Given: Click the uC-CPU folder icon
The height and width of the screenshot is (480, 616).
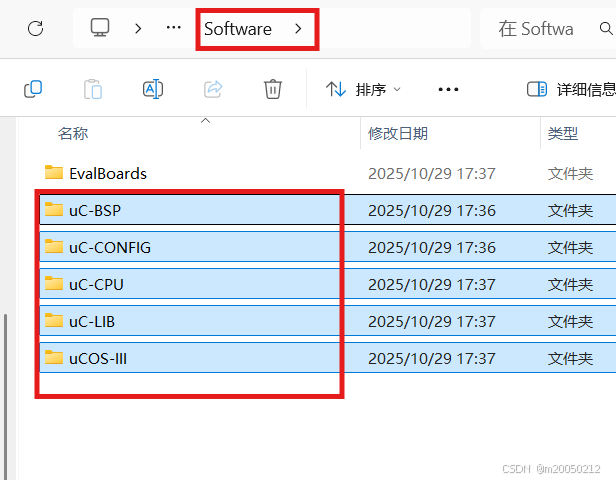Looking at the screenshot, I should (x=54, y=283).
